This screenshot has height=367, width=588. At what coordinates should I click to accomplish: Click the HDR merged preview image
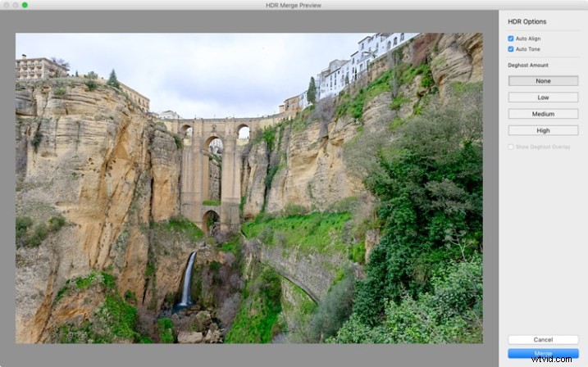pyautogui.click(x=249, y=188)
